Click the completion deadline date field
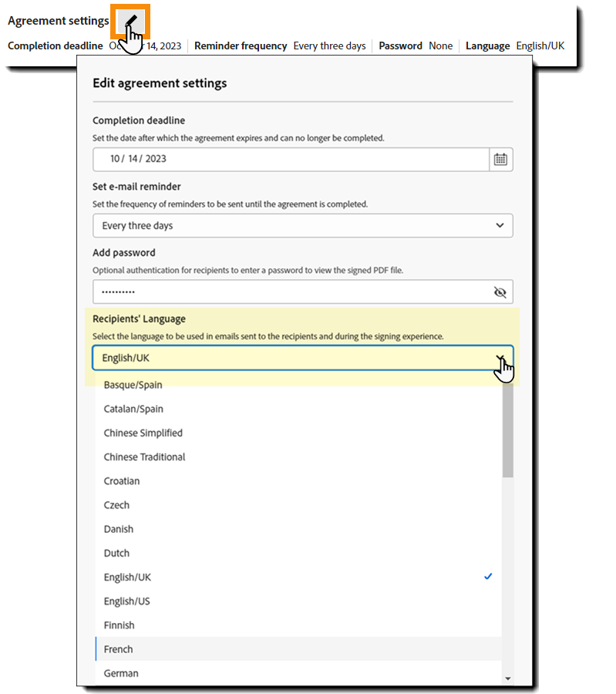Viewport: 616px width, 694px height. [291, 160]
